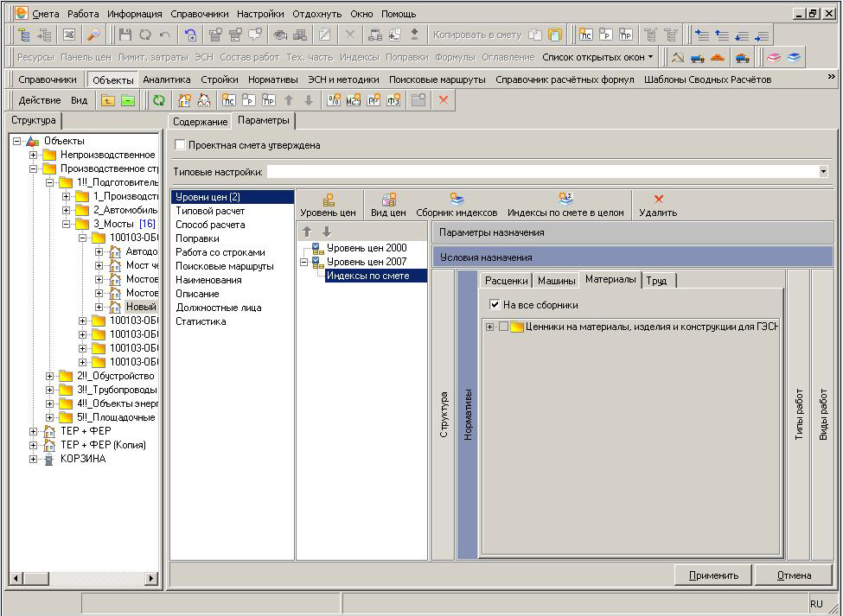The image size is (843, 616).
Task: Toggle checkbox icon of Уровень цен 2000
Action: [317, 248]
